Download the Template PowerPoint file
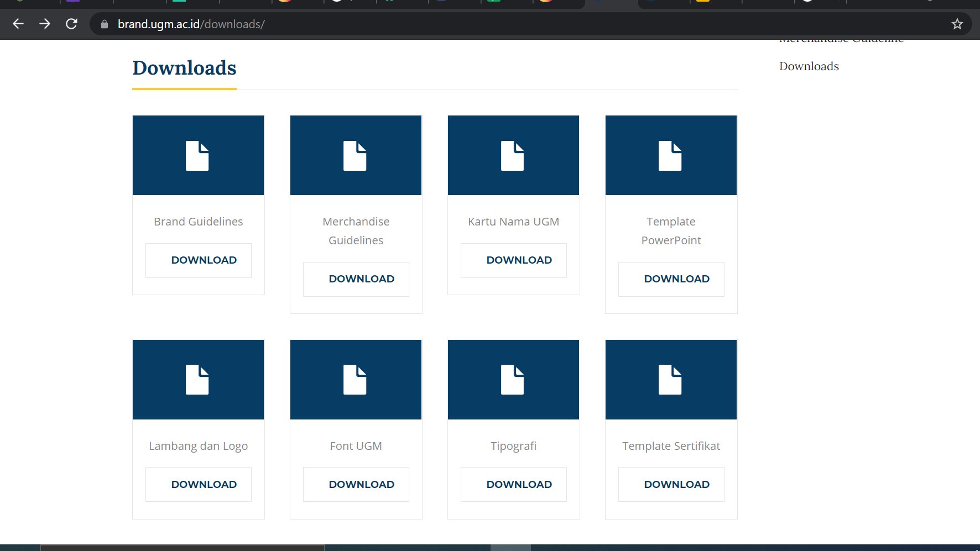 671,279
